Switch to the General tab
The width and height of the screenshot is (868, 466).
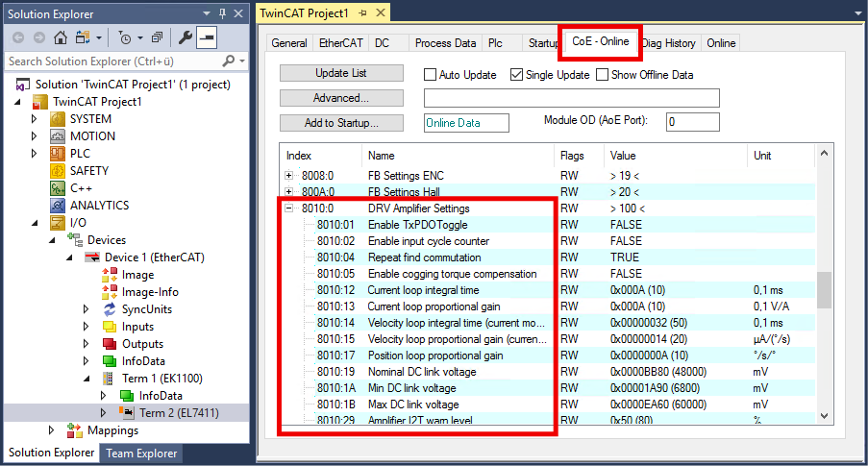click(289, 43)
